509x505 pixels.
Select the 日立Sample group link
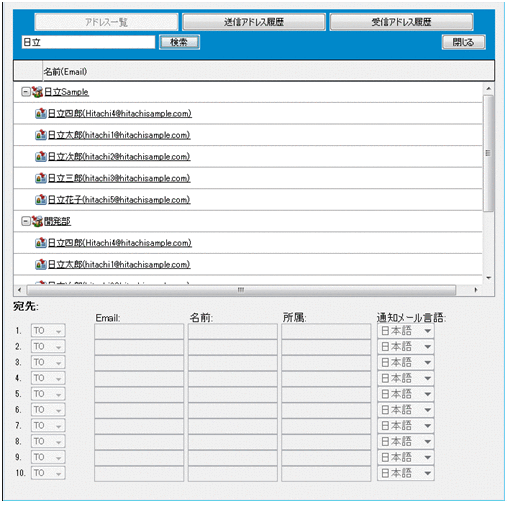[x=66, y=92]
